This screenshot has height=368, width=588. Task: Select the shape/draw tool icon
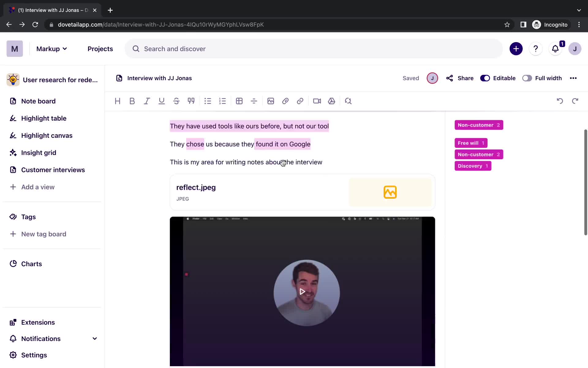(332, 101)
